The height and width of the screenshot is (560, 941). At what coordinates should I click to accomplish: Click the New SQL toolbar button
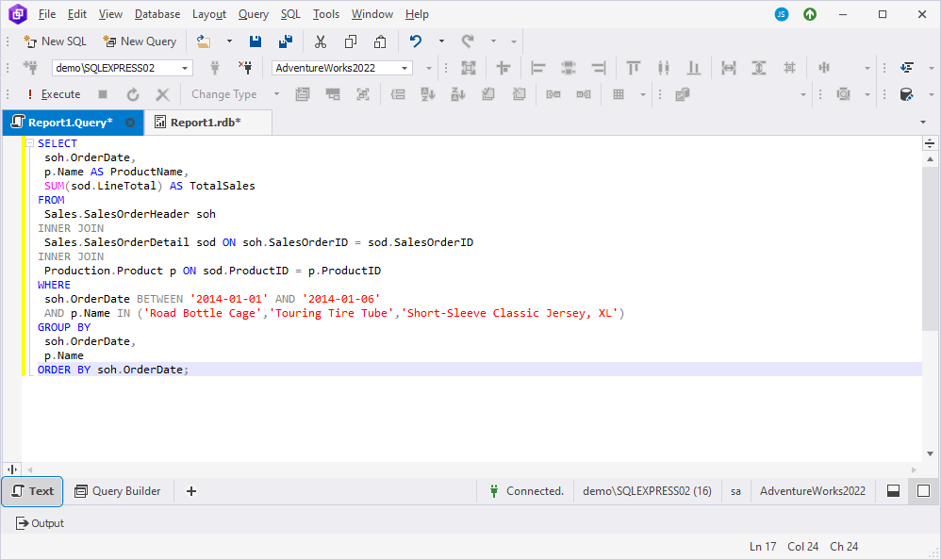point(55,41)
